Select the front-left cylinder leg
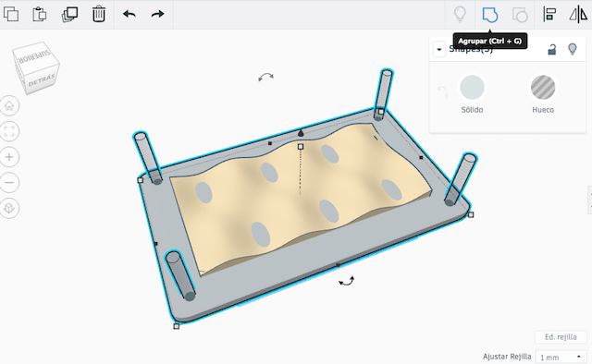 180,276
